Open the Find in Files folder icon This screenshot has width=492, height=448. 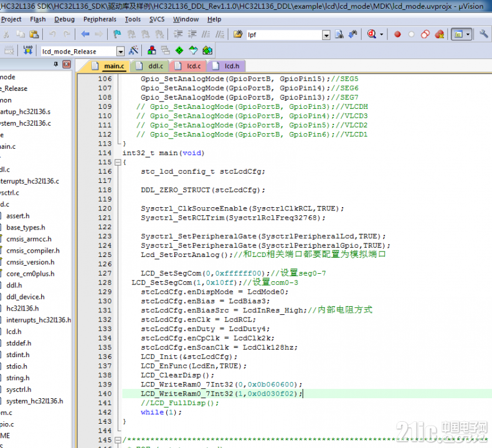click(x=238, y=34)
